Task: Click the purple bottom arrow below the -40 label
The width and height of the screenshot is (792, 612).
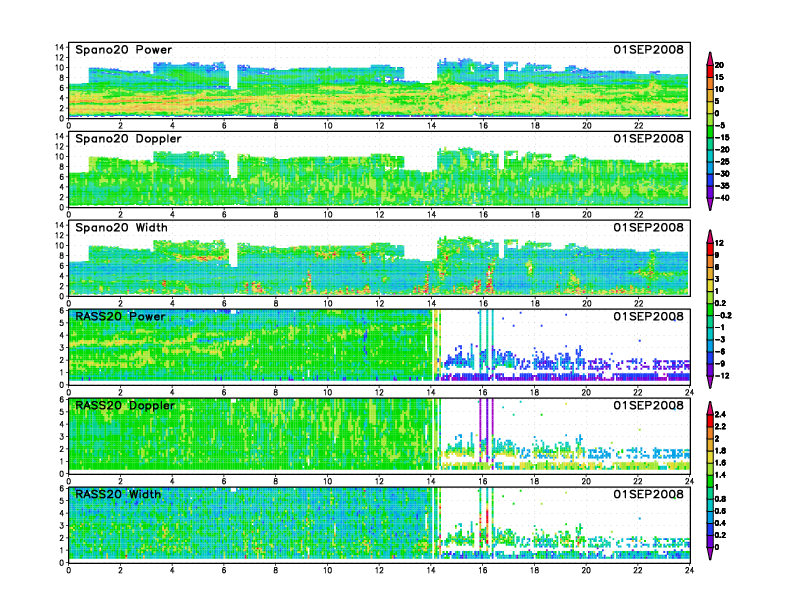Action: point(710,204)
